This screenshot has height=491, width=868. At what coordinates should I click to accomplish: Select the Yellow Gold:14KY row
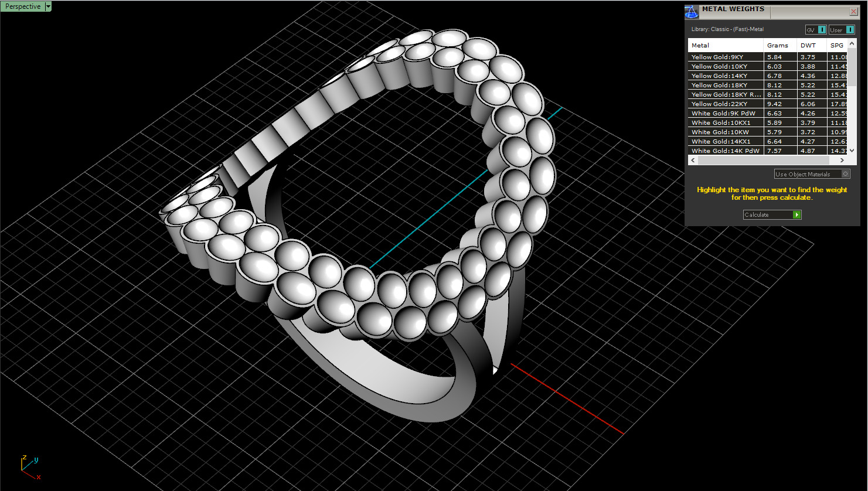[x=768, y=76]
